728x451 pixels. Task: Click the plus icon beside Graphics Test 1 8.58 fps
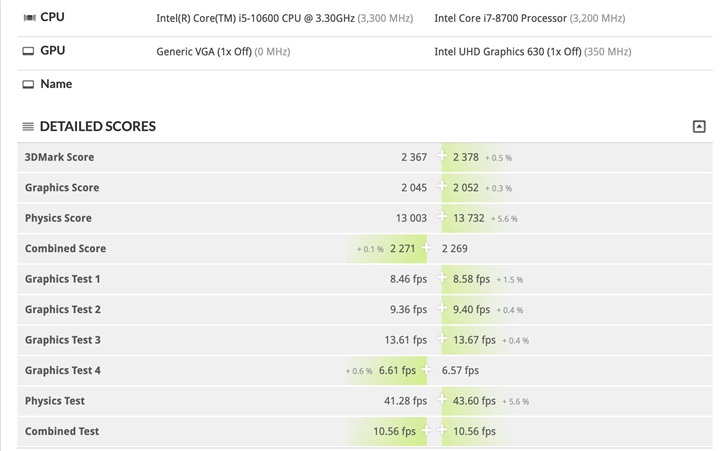[x=442, y=279]
